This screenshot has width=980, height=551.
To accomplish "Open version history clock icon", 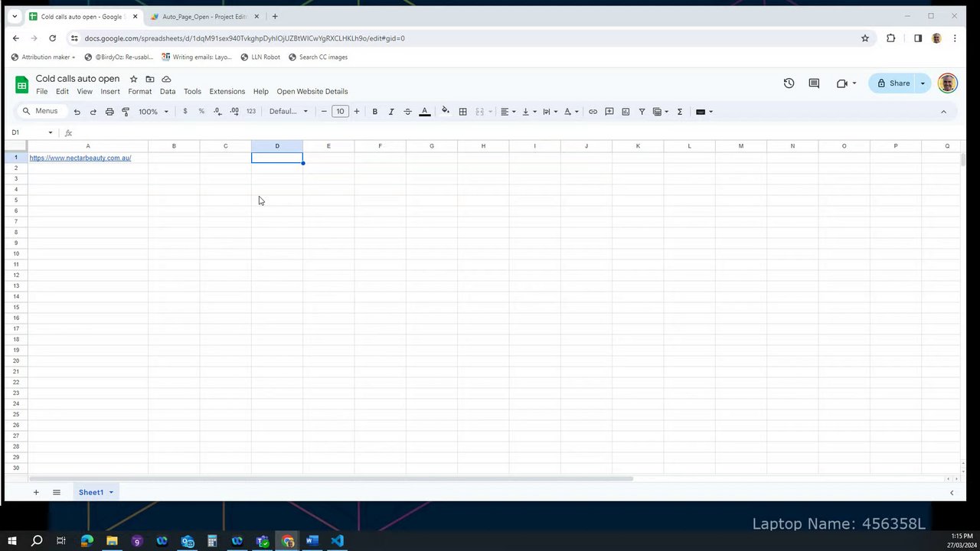I will pos(789,83).
